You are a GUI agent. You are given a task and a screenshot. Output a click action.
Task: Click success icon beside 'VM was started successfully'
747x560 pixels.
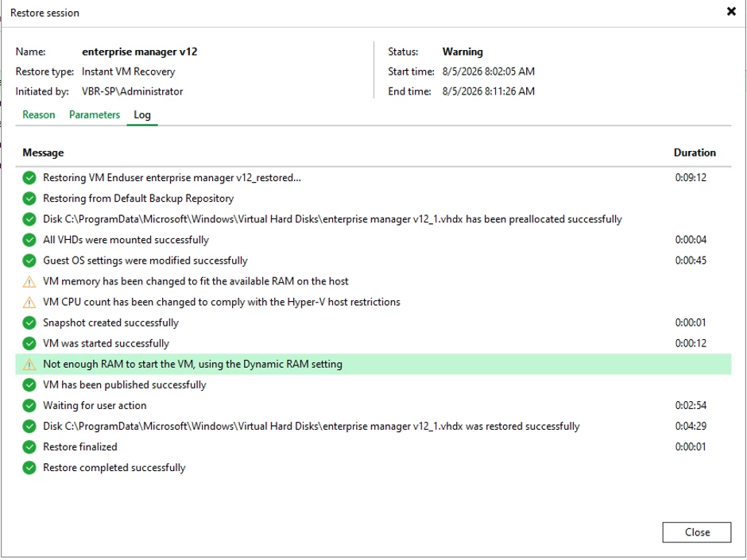pyautogui.click(x=29, y=343)
